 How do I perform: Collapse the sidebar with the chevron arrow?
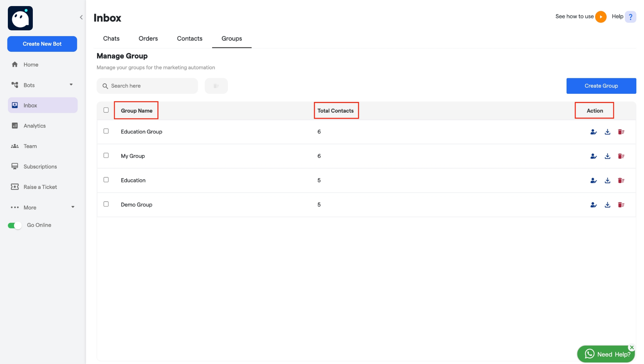[x=81, y=17]
